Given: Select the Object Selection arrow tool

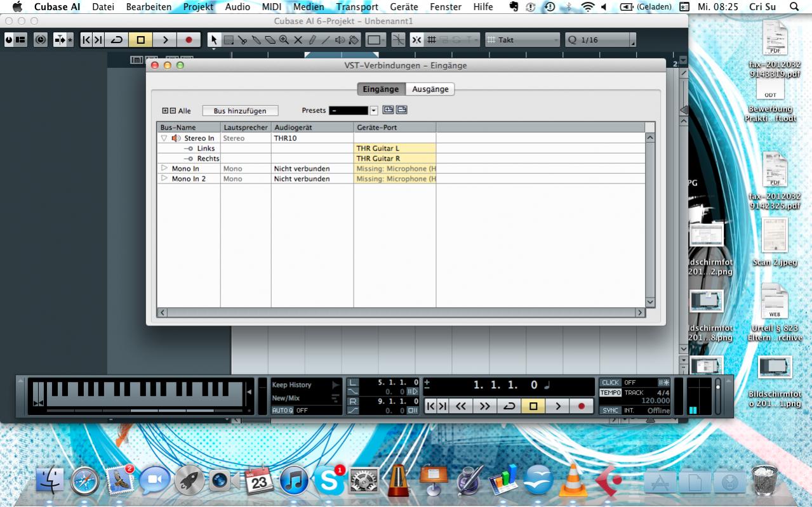Looking at the screenshot, I should (x=214, y=39).
